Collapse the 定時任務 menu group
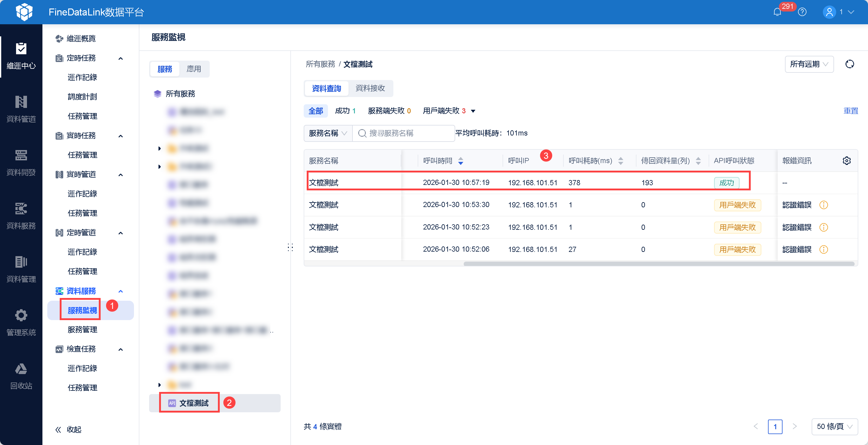 [x=120, y=58]
